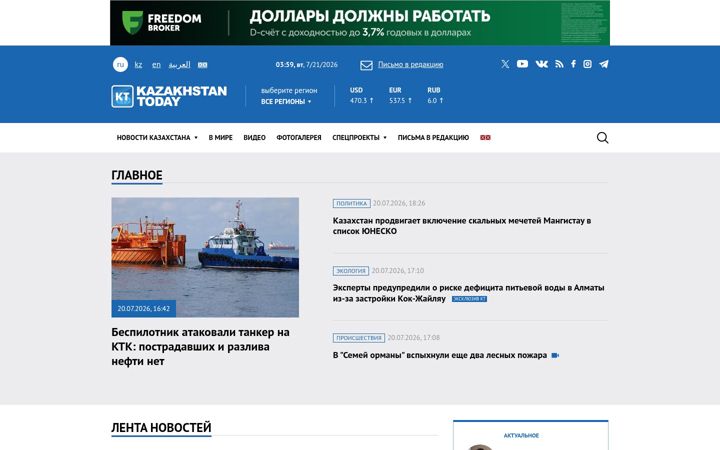Click the 'Экология' category tag

(351, 271)
